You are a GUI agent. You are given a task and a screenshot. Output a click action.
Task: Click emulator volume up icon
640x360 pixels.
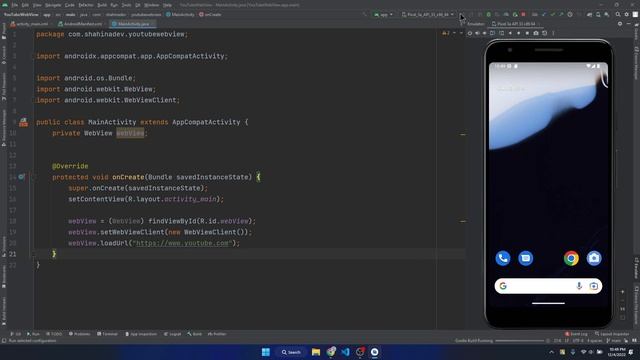[x=477, y=33]
